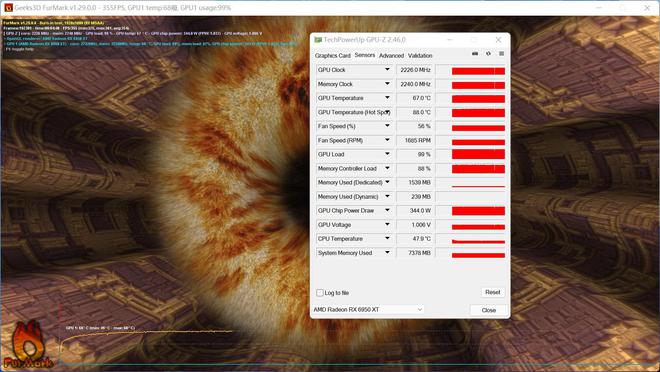This screenshot has width=660, height=372.
Task: Click the FurMark F1 toggle help text
Action: pos(20,49)
